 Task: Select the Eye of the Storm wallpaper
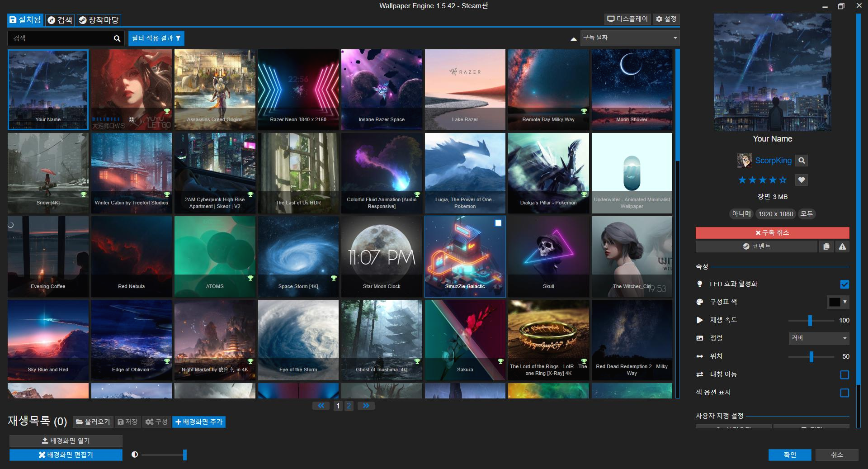(298, 340)
